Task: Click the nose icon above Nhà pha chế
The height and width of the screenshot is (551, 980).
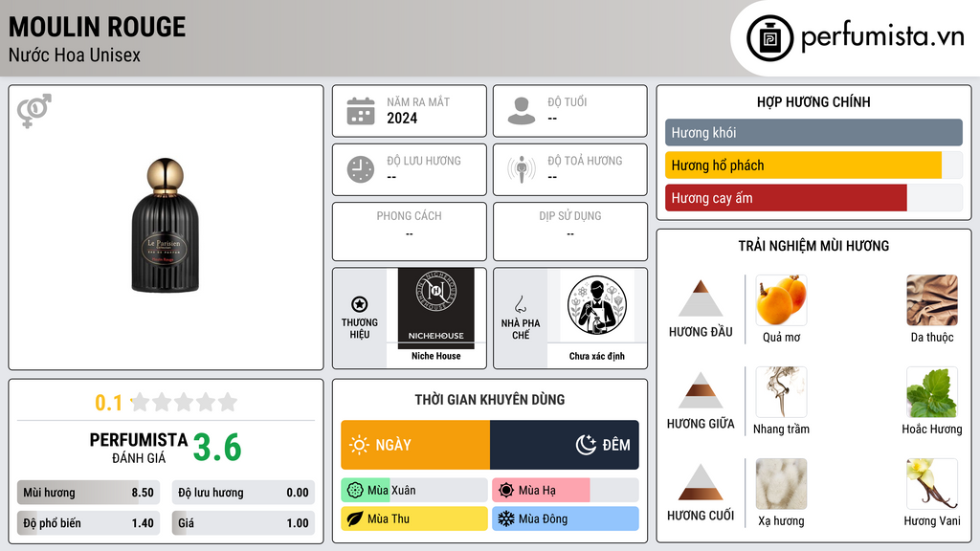Action: pyautogui.click(x=520, y=304)
